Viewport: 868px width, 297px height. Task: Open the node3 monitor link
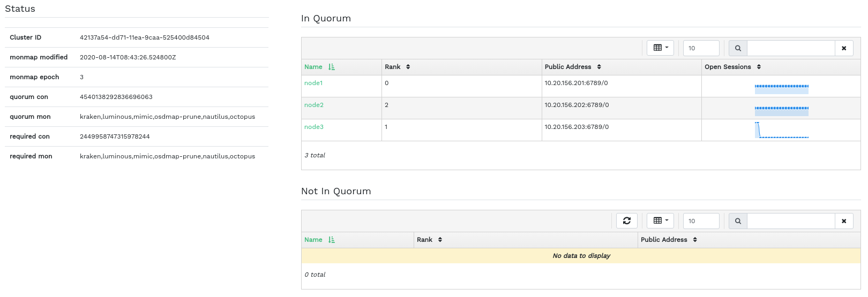[x=313, y=127]
